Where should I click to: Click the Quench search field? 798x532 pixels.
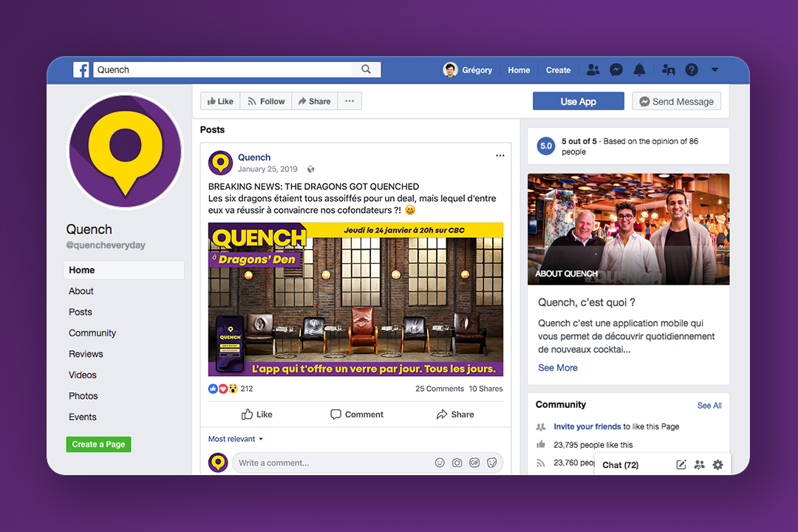tap(222, 69)
